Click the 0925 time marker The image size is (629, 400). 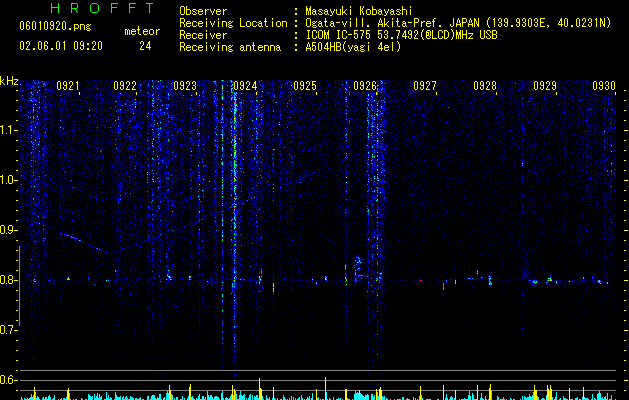(x=305, y=86)
